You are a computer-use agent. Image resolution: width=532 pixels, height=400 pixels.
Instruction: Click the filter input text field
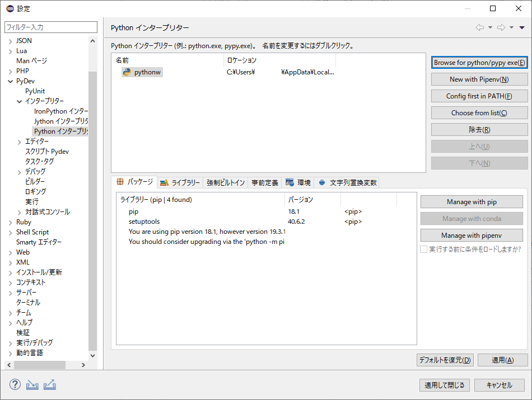51,27
